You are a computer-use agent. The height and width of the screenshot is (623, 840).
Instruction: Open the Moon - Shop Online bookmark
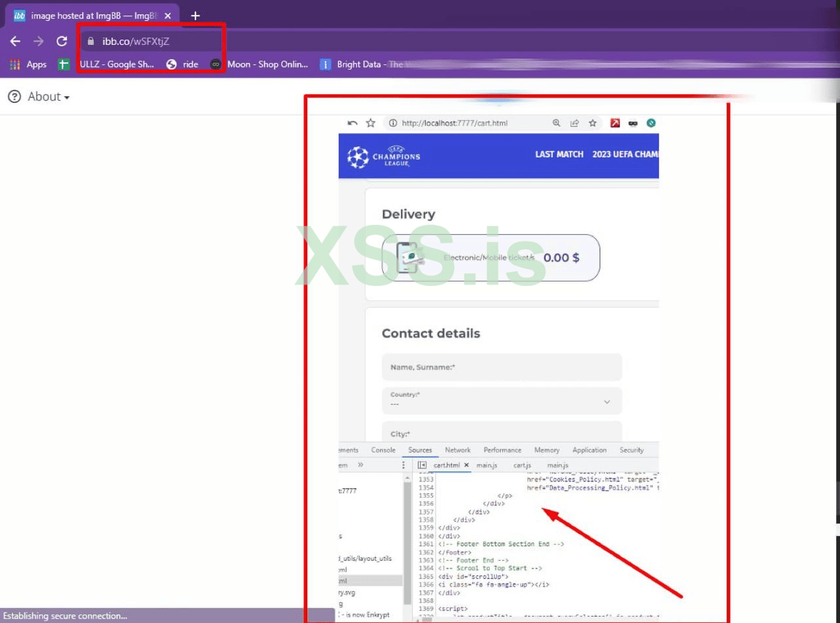[259, 64]
